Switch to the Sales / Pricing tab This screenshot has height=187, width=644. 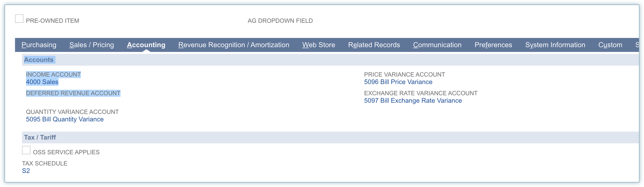(92, 45)
